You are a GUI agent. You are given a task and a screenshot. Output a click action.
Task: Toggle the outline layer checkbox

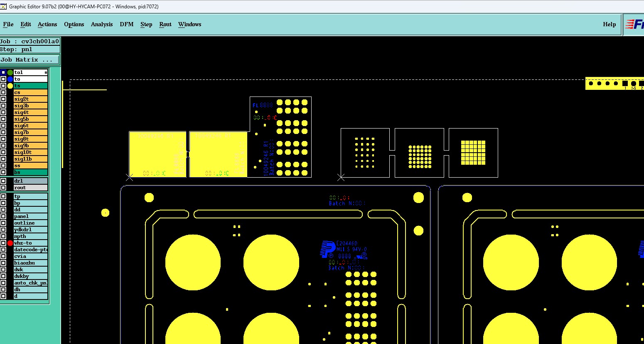pyautogui.click(x=3, y=223)
